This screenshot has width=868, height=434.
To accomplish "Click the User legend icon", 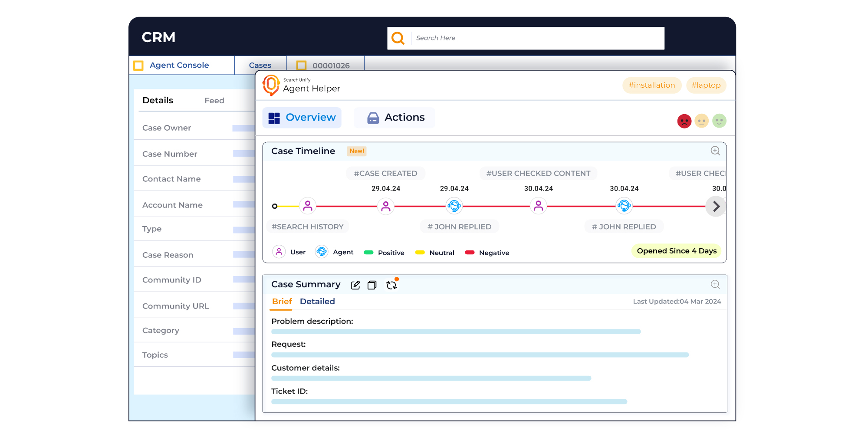I will (279, 252).
